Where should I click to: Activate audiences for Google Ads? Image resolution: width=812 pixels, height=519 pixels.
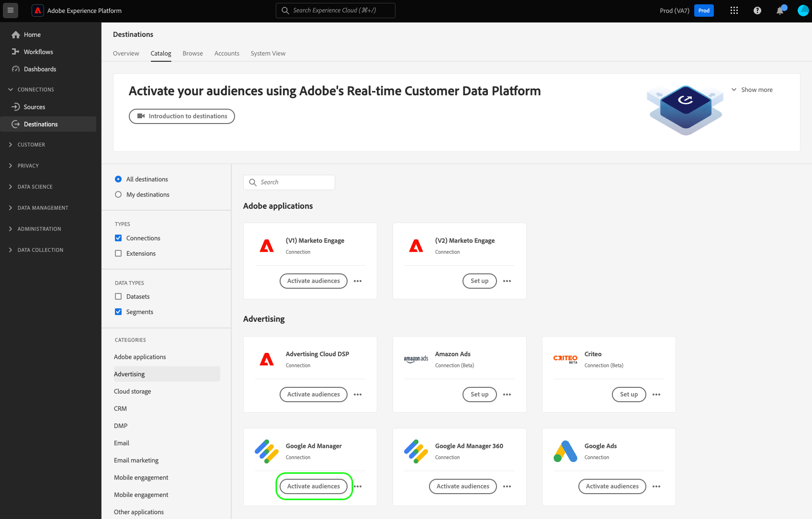point(612,486)
